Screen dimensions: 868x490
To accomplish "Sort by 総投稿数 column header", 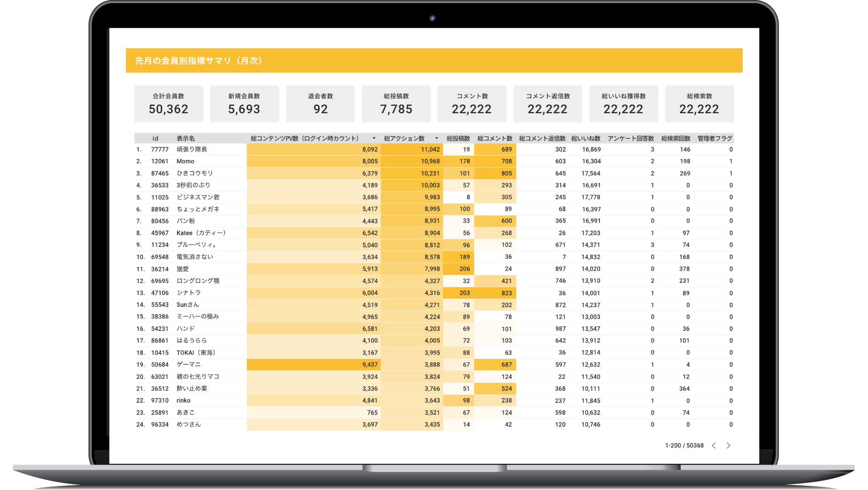I will click(458, 138).
